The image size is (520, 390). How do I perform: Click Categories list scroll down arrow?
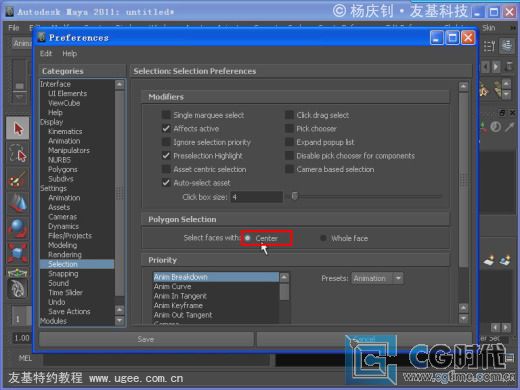119,321
